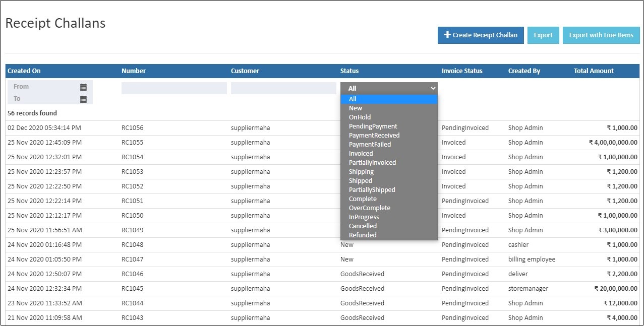Click the billing employee creator cell
Image resolution: width=644 pixels, height=326 pixels.
point(532,259)
